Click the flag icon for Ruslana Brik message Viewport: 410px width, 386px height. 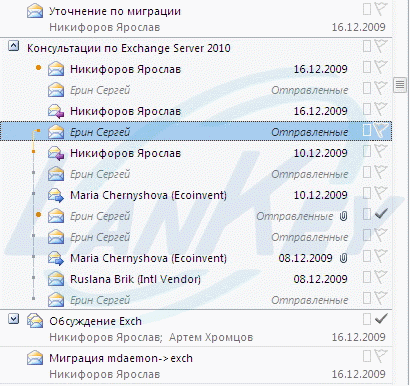[x=381, y=278]
